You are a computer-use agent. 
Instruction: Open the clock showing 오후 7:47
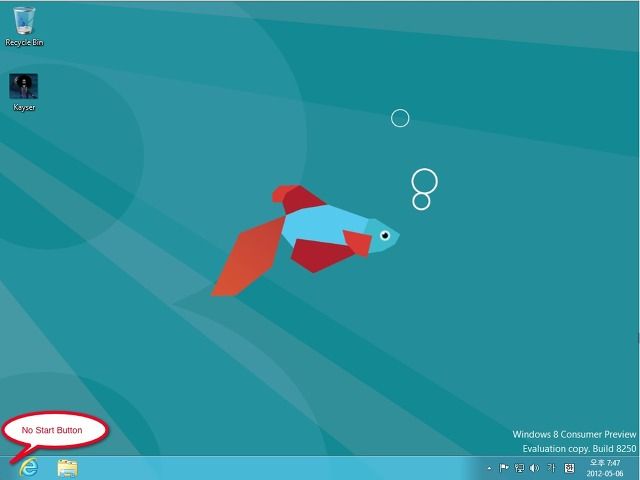pos(605,468)
